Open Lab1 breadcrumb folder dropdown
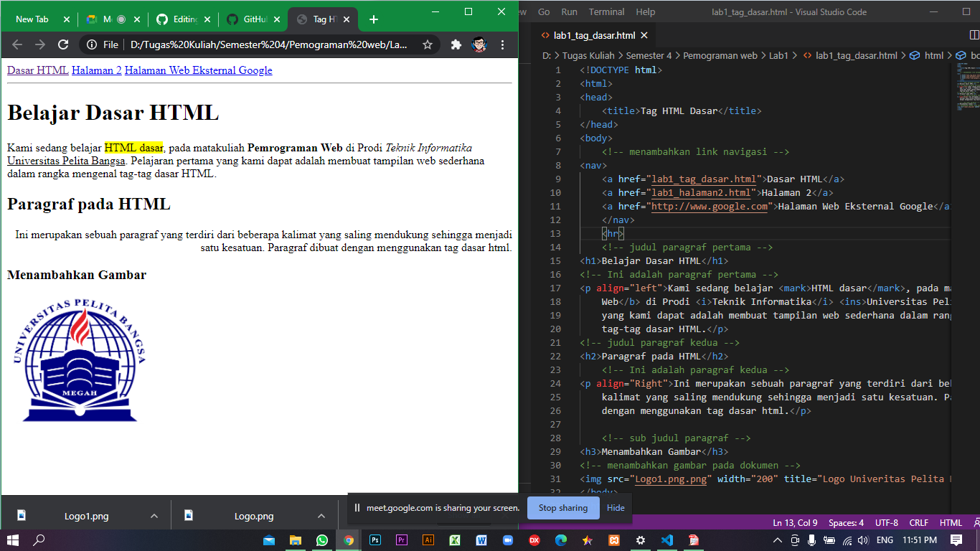Viewport: 980px width, 551px height. [x=778, y=55]
